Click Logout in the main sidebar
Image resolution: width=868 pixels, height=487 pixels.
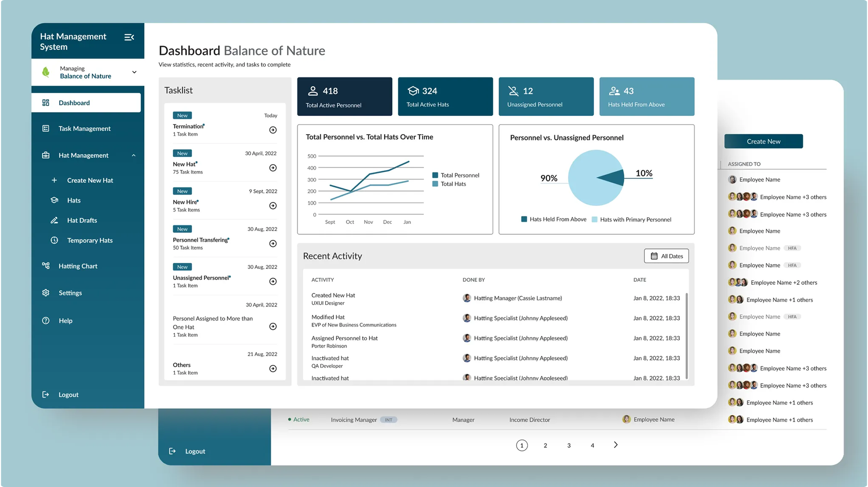68,394
